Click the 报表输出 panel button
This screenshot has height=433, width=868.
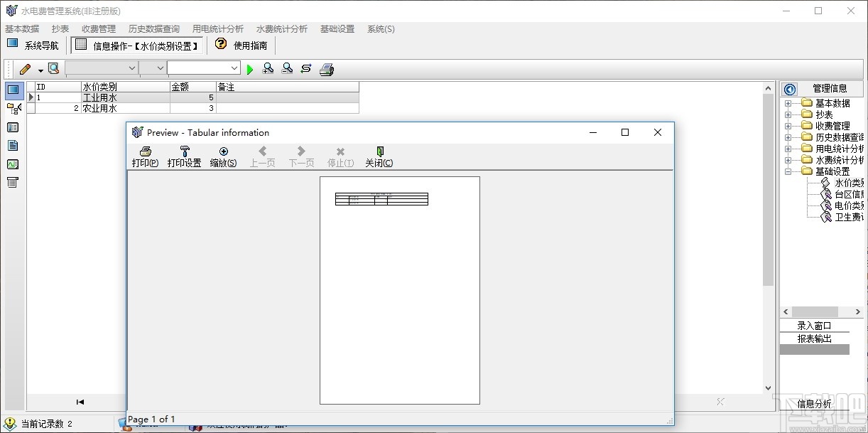pos(814,338)
